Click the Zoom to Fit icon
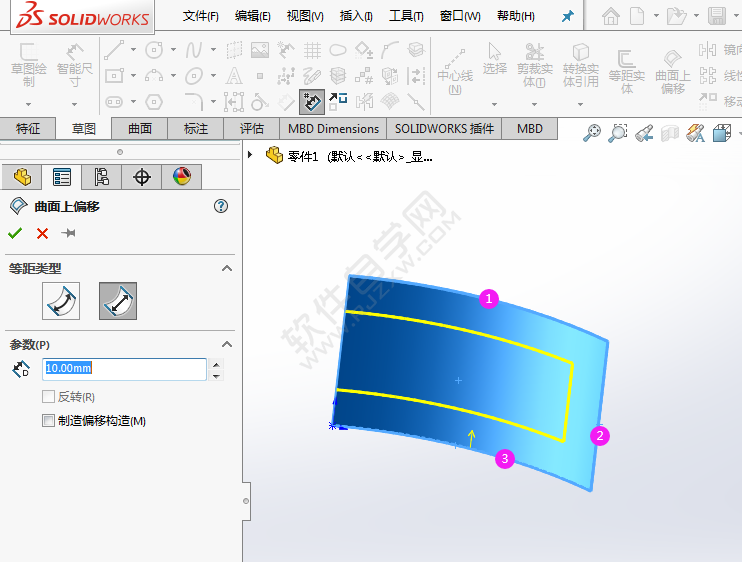This screenshot has height=562, width=742. coord(592,133)
